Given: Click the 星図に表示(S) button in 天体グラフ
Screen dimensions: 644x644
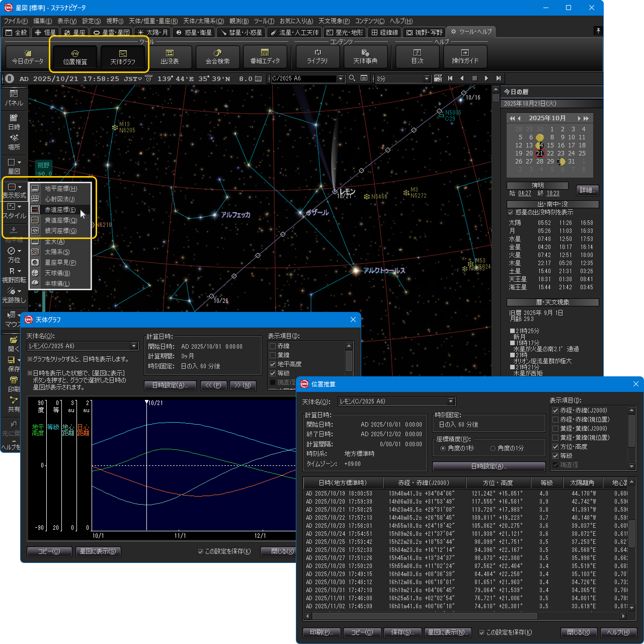Looking at the screenshot, I should coord(98,551).
